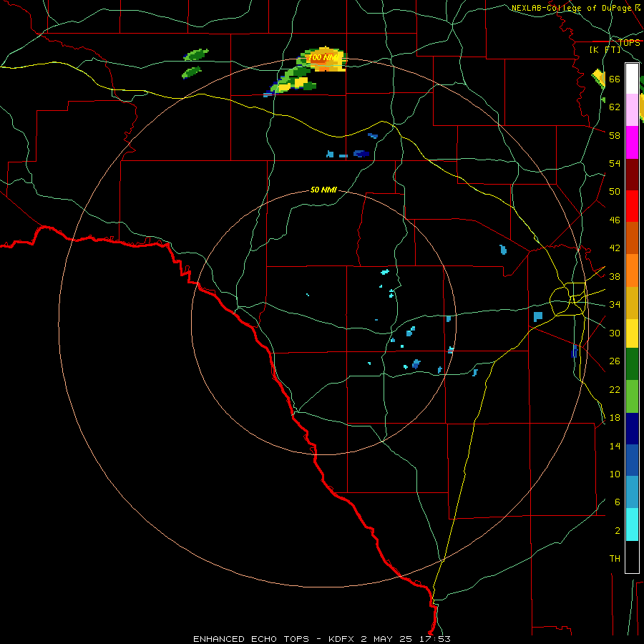Click the "[K FT]" units label
The image size is (644, 644).
tap(605, 49)
